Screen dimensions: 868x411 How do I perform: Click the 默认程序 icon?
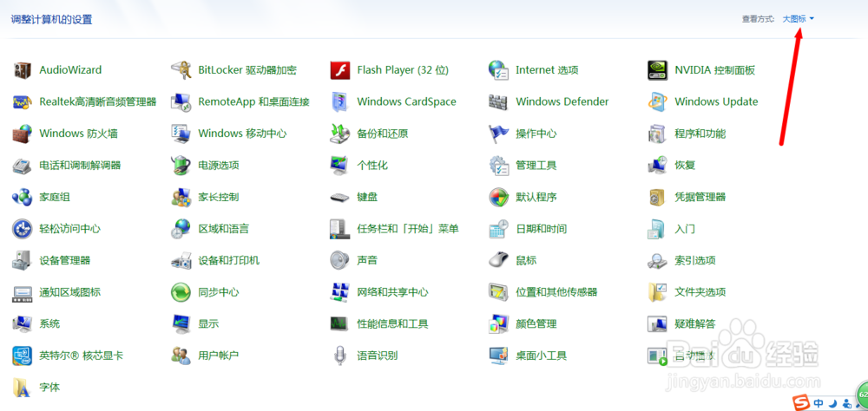(499, 197)
